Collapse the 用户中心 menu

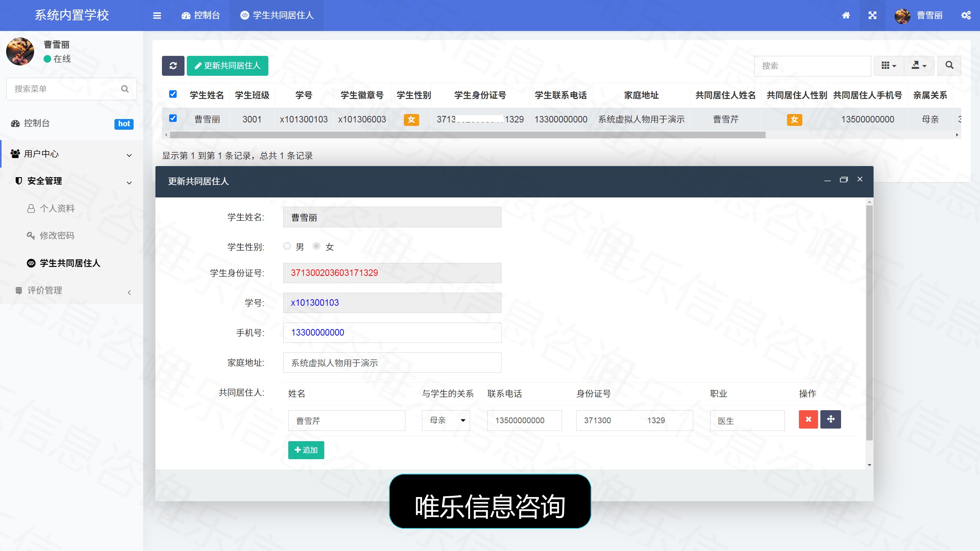[x=72, y=154]
